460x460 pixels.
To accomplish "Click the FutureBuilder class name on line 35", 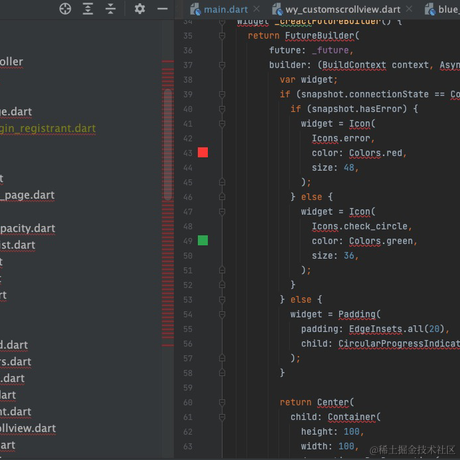I will [320, 36].
